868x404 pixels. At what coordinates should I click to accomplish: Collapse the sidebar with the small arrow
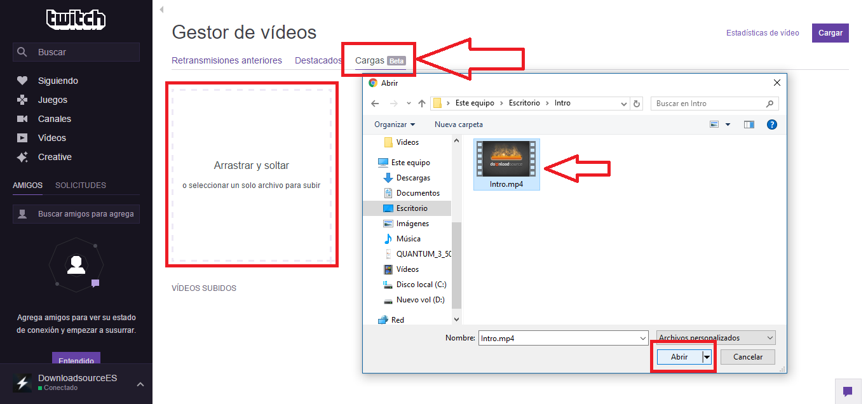coord(161,10)
